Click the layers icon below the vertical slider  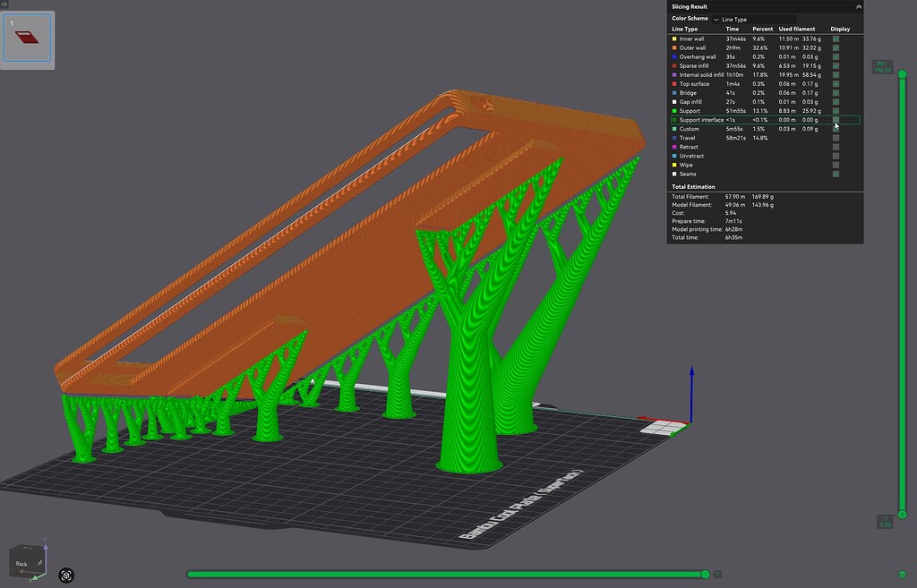[x=903, y=575]
